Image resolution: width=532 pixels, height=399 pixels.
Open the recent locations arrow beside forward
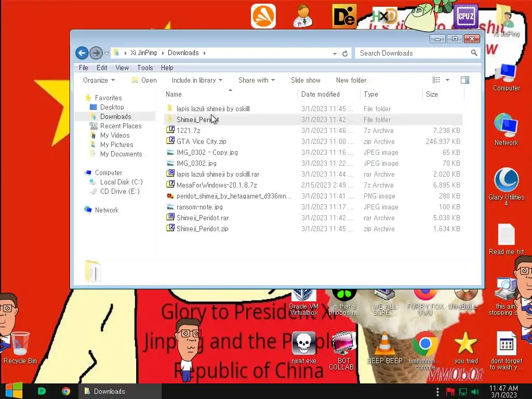click(x=107, y=54)
